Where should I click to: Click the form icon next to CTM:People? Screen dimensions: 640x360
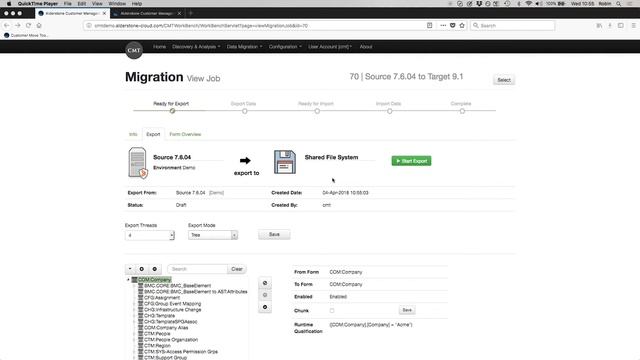pyautogui.click(x=140, y=333)
